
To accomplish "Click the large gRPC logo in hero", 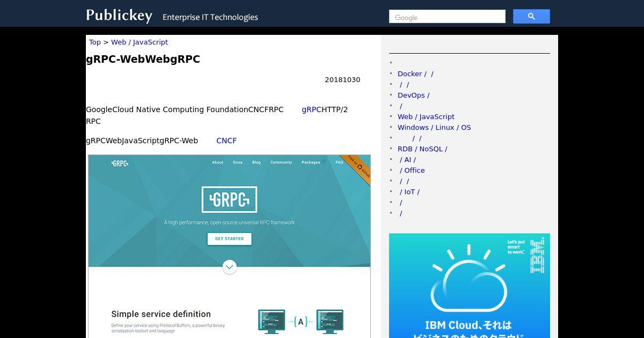I will (229, 200).
